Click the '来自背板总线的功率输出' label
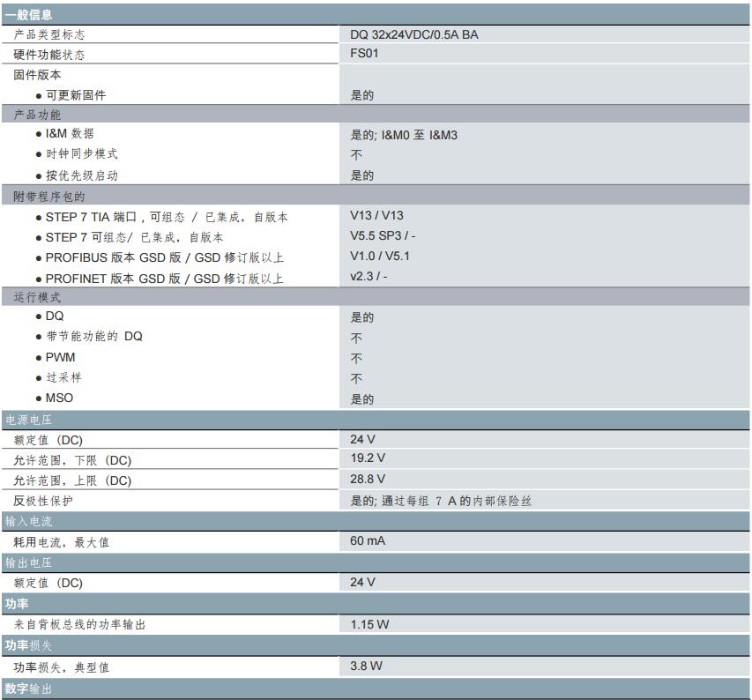This screenshot has width=752, height=700. (x=79, y=624)
